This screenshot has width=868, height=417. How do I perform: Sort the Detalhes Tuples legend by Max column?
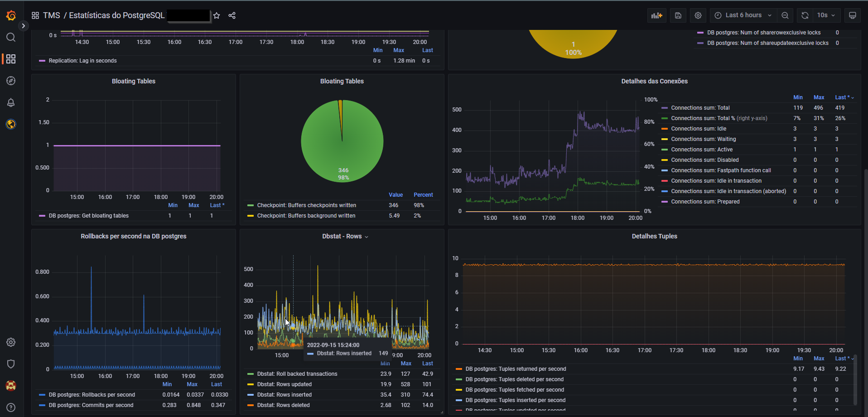point(819,359)
